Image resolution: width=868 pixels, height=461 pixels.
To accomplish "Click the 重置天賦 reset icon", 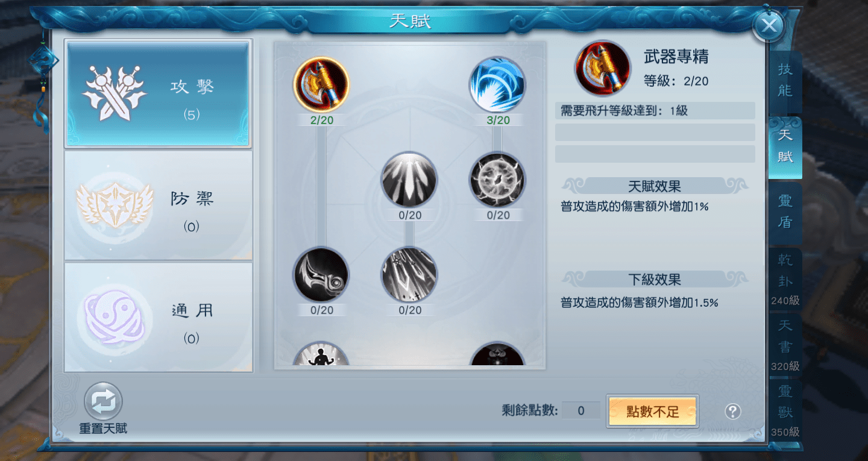I will point(103,401).
